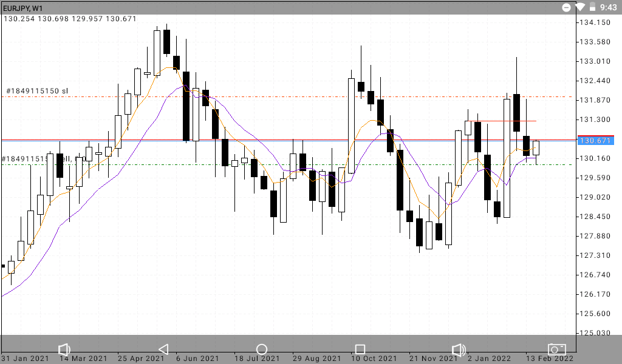The height and width of the screenshot is (364, 622).
Task: Take a screenshot with camera icon
Action: pos(557,349)
